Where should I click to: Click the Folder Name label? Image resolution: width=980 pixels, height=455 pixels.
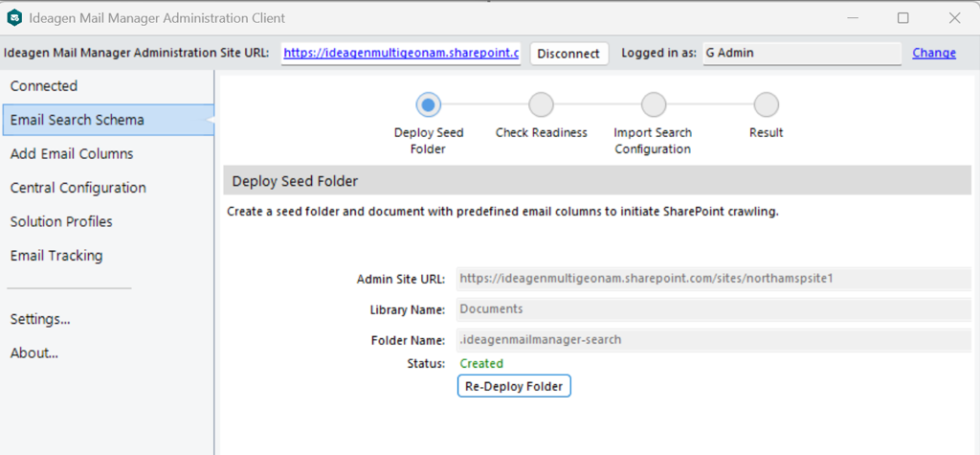408,340
